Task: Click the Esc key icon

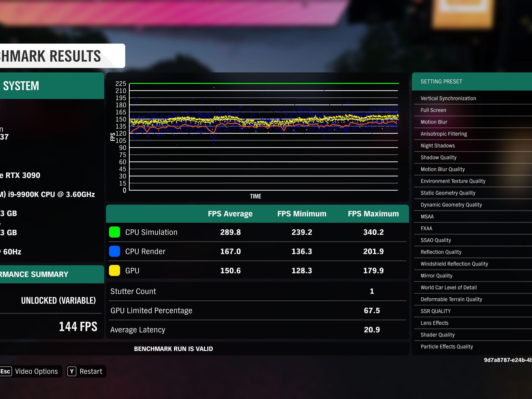Action: pyautogui.click(x=6, y=371)
